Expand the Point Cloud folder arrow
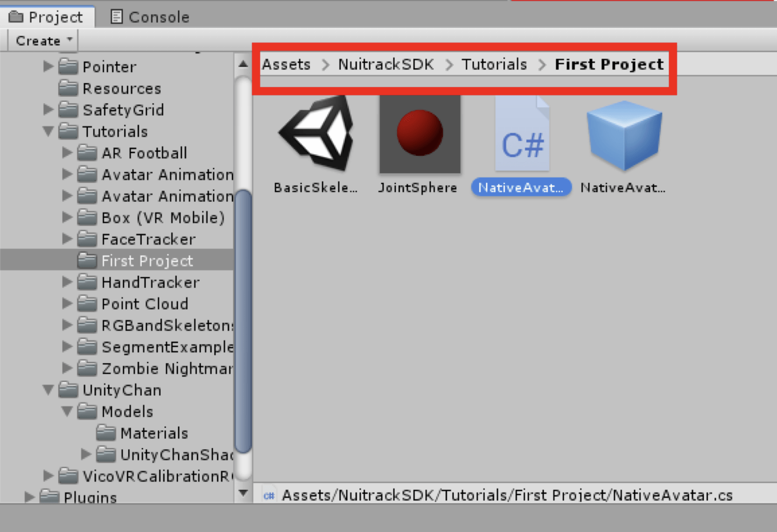The height and width of the screenshot is (532, 777). (x=67, y=304)
